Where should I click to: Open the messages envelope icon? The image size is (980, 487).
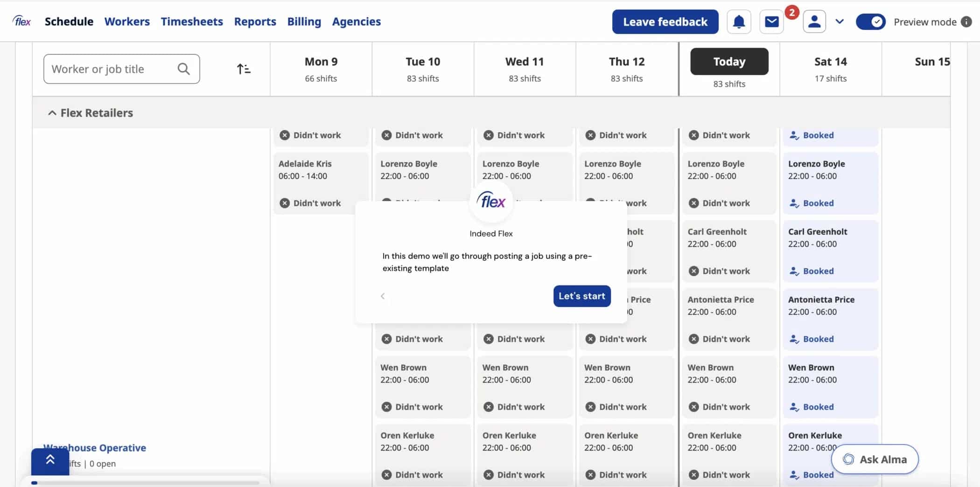coord(771,22)
